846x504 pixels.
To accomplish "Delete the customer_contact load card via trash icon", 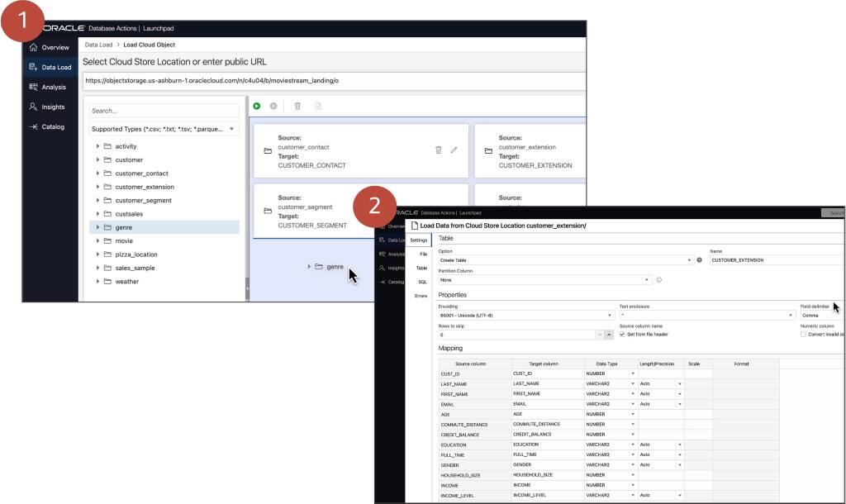I will point(438,149).
